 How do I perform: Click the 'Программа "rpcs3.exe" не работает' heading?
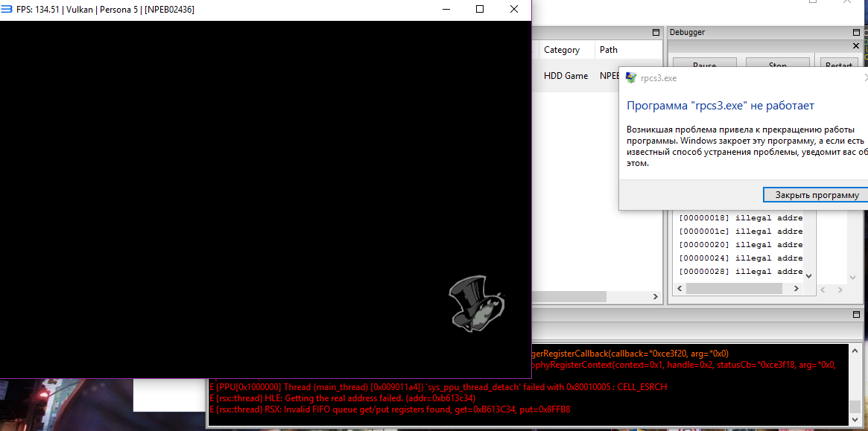click(x=720, y=106)
